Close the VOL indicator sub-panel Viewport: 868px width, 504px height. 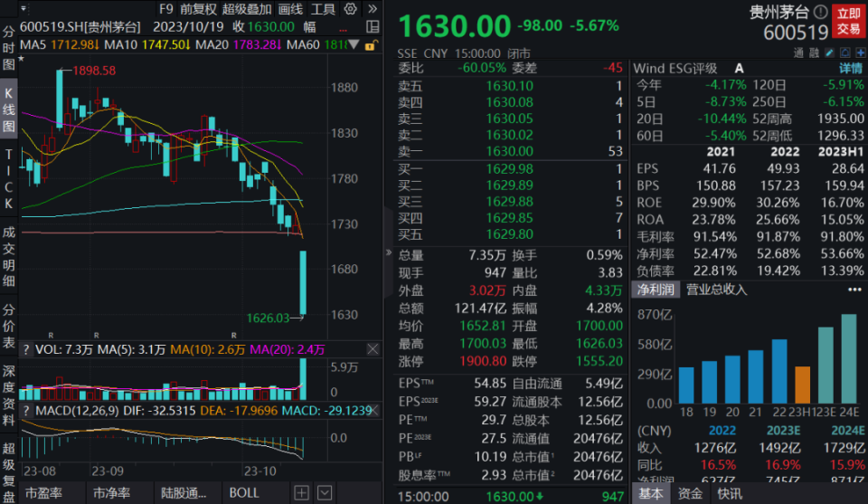pos(373,349)
